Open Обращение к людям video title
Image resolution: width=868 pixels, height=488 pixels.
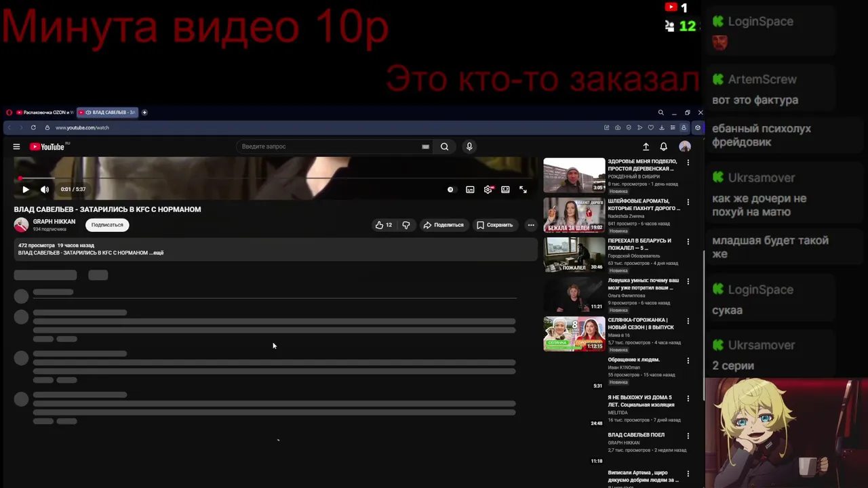point(633,360)
